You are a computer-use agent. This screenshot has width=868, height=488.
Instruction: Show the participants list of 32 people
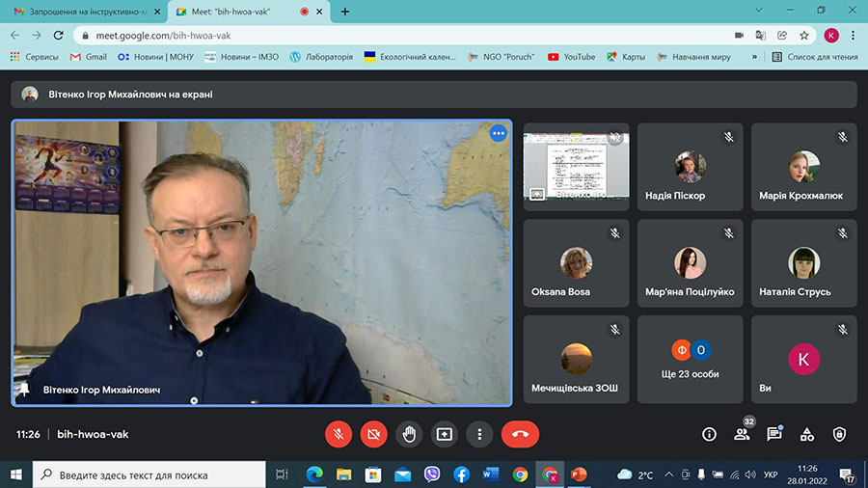pyautogui.click(x=742, y=434)
